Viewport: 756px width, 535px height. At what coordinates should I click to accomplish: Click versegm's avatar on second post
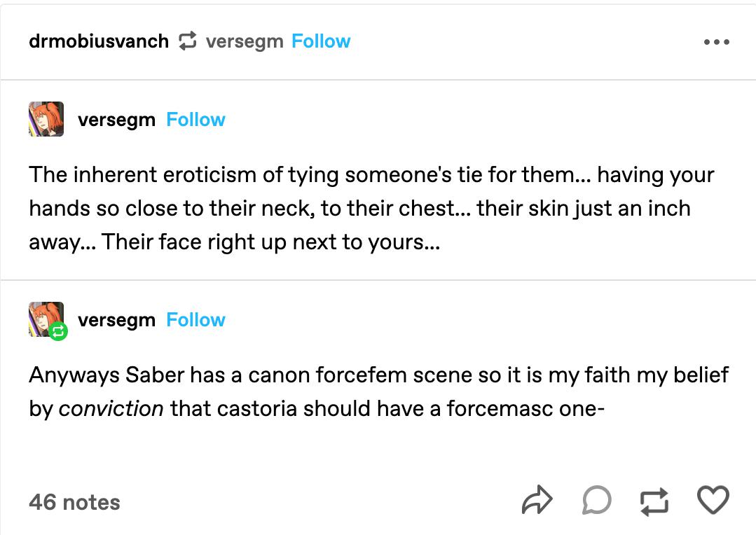tap(45, 319)
